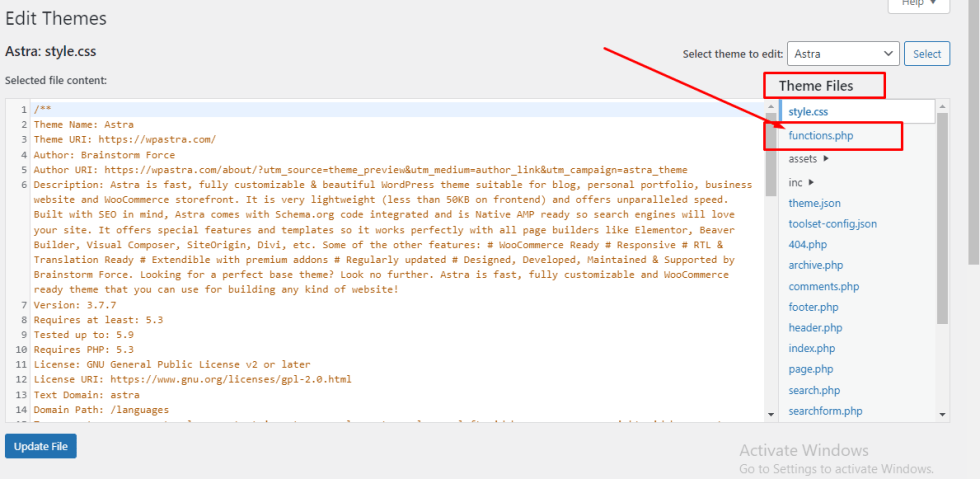Open page.php template file
The width and height of the screenshot is (980, 479).
tap(811, 369)
